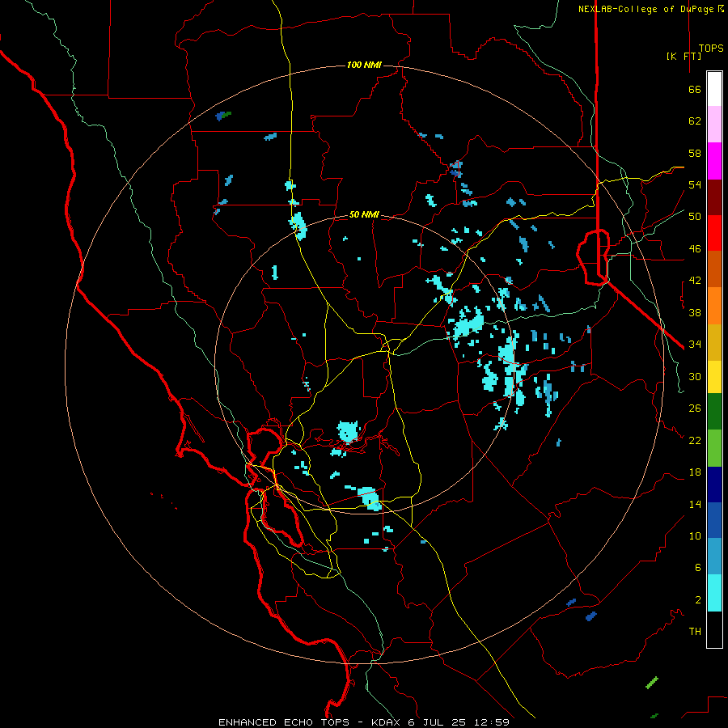728x728 pixels.
Task: Click the black TH legend swatch
Action: [x=714, y=629]
